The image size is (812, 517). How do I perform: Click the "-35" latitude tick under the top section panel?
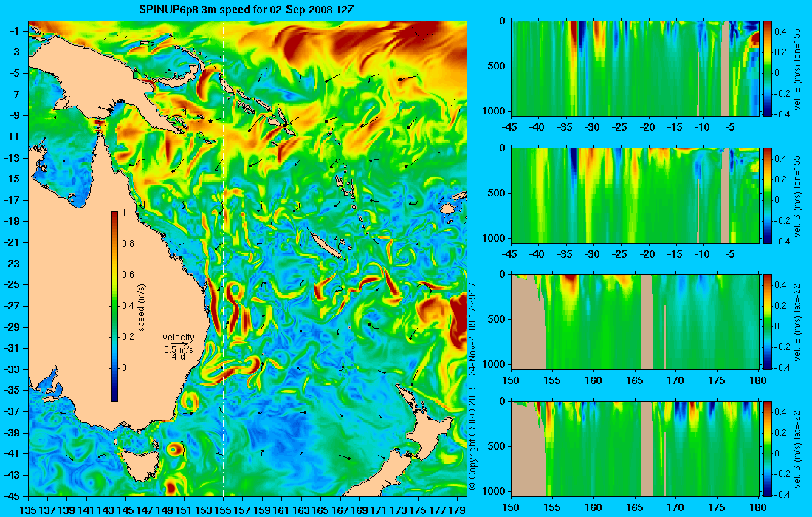point(566,127)
